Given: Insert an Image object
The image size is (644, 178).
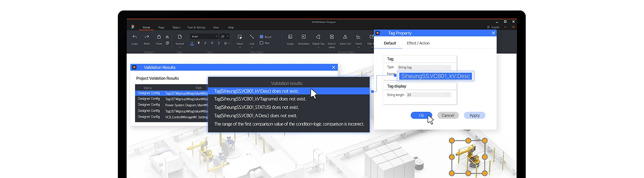Looking at the screenshot, I should pyautogui.click(x=290, y=37).
